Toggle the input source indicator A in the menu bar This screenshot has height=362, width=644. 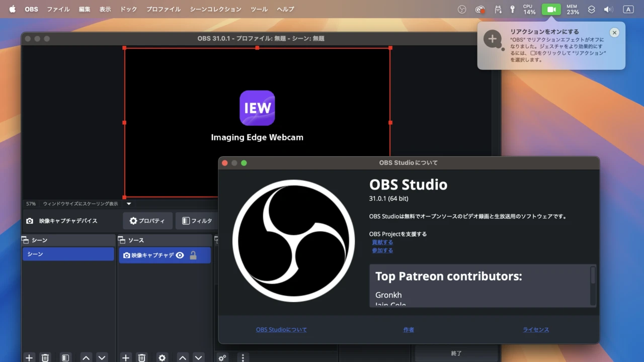[628, 10]
